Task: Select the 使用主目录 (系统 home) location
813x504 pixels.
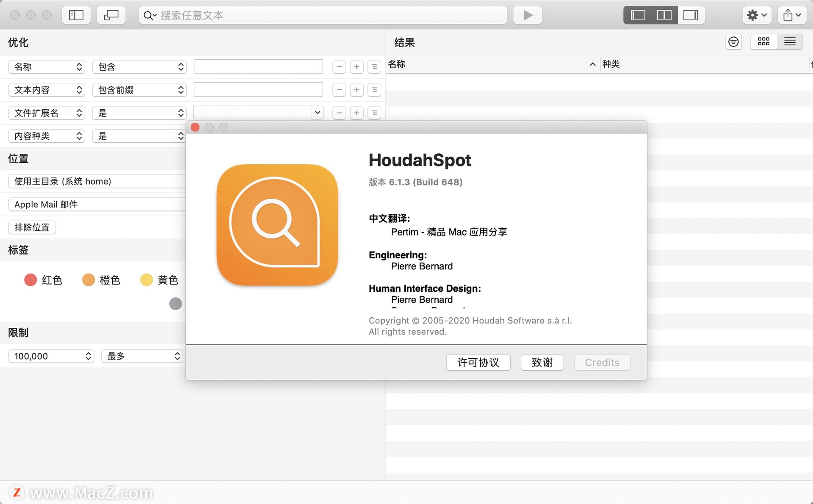Action: click(97, 181)
